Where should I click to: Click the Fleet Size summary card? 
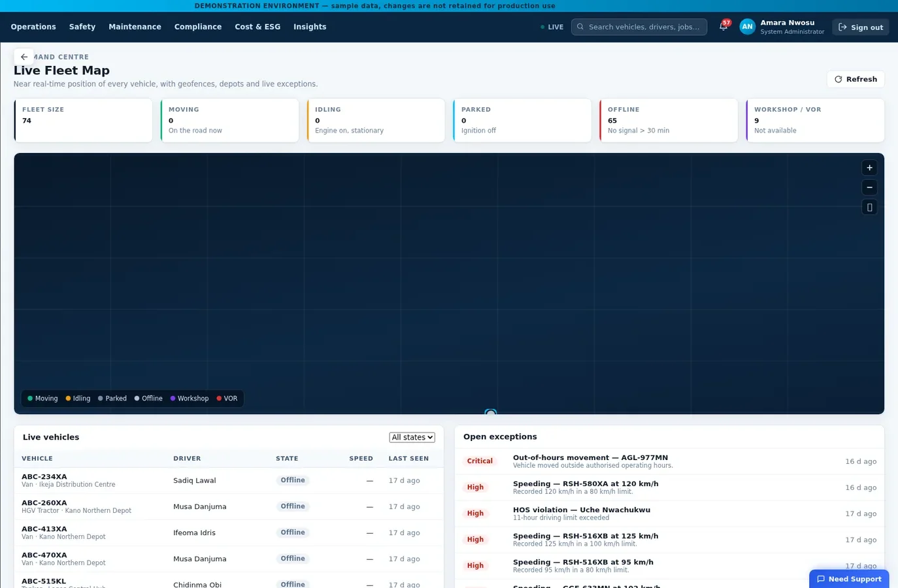83,120
